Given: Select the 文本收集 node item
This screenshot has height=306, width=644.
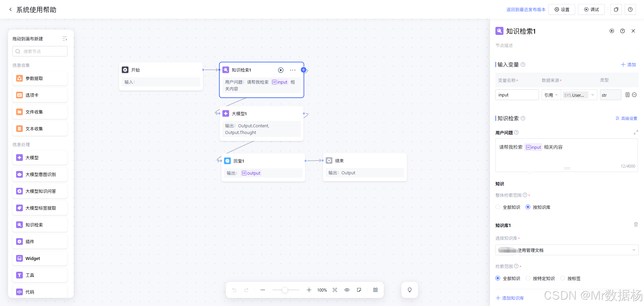Looking at the screenshot, I should click(x=40, y=129).
